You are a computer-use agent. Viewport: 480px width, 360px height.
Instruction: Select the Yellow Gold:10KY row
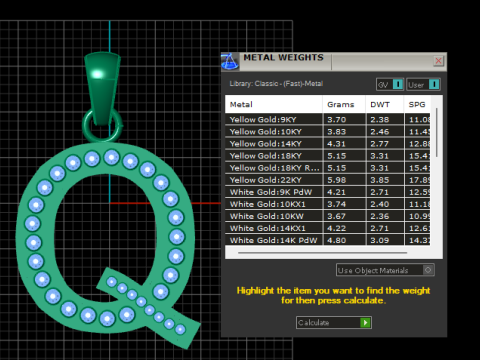(x=327, y=132)
